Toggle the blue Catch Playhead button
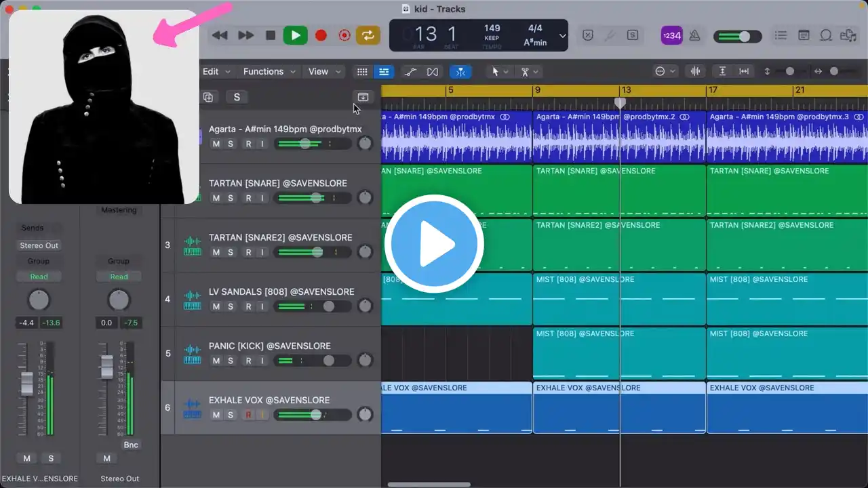 coord(460,71)
